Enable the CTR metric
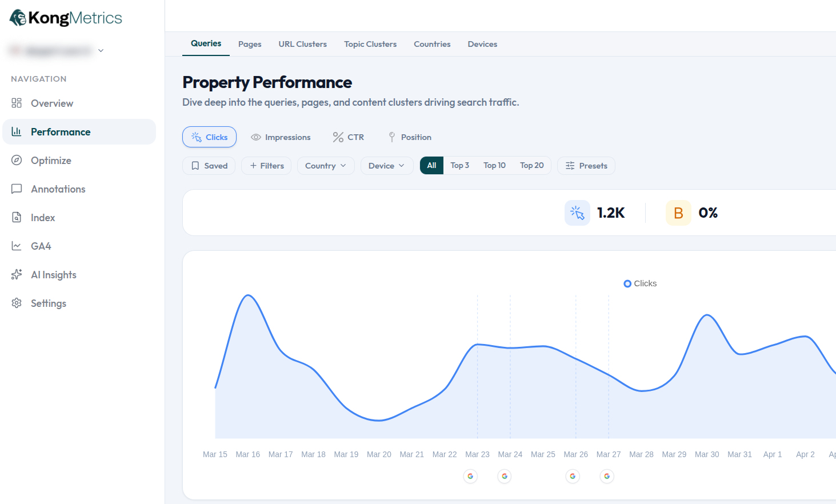 pyautogui.click(x=348, y=137)
